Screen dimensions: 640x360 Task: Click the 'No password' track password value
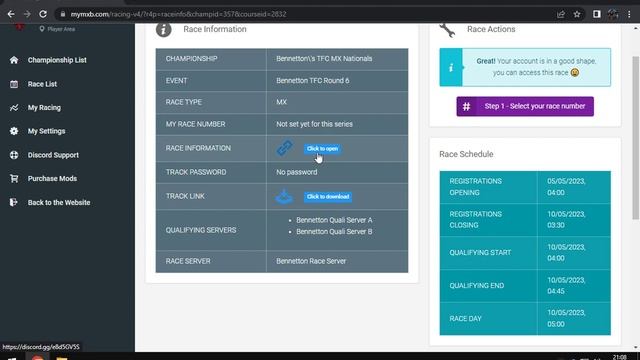click(296, 172)
